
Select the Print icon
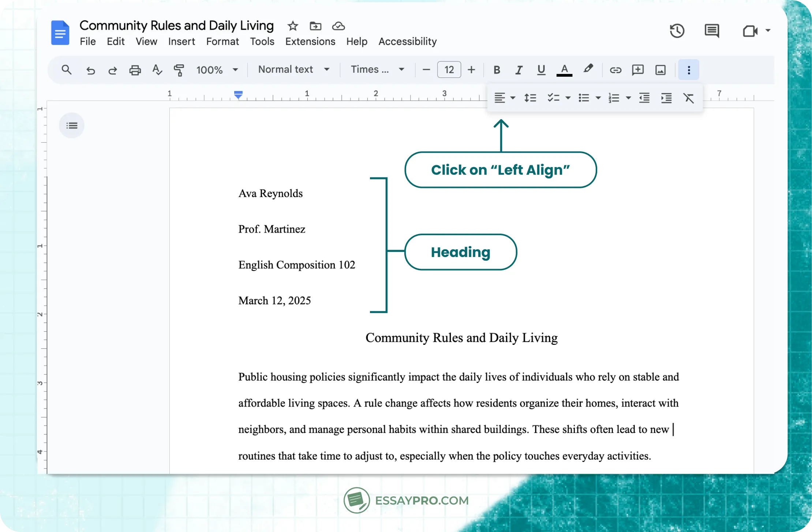pyautogui.click(x=135, y=70)
